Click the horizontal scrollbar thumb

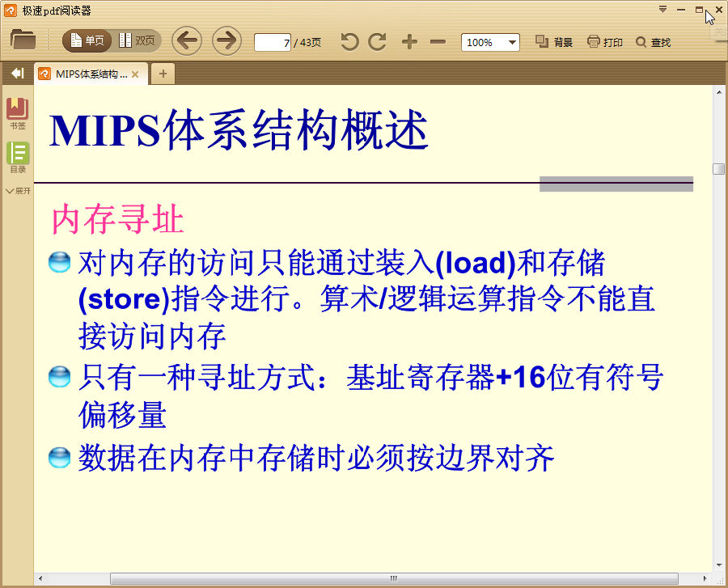394,579
